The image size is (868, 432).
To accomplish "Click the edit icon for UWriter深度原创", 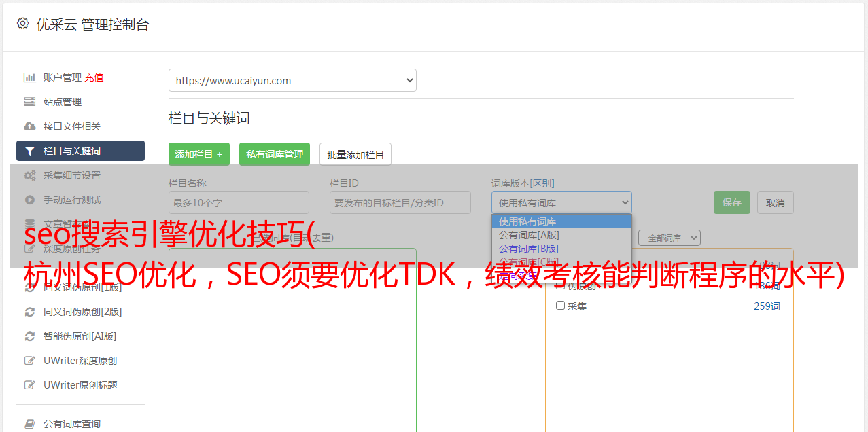I will click(x=30, y=361).
